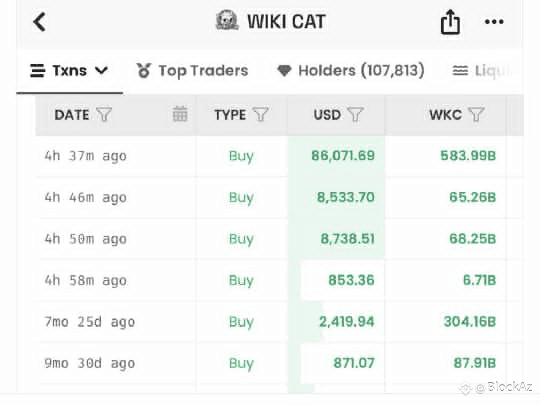Viewport: 540px width, 405px height.
Task: Click the DATE column header
Action: tap(72, 115)
